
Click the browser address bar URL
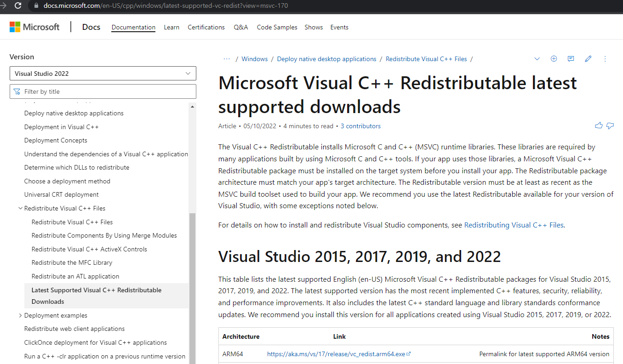pos(166,6)
